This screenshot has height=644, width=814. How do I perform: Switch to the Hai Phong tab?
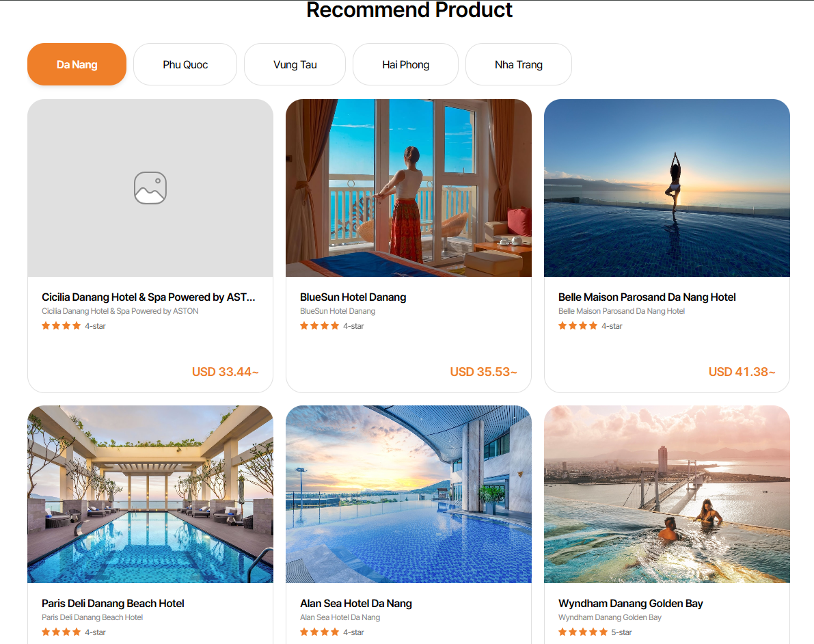point(406,65)
